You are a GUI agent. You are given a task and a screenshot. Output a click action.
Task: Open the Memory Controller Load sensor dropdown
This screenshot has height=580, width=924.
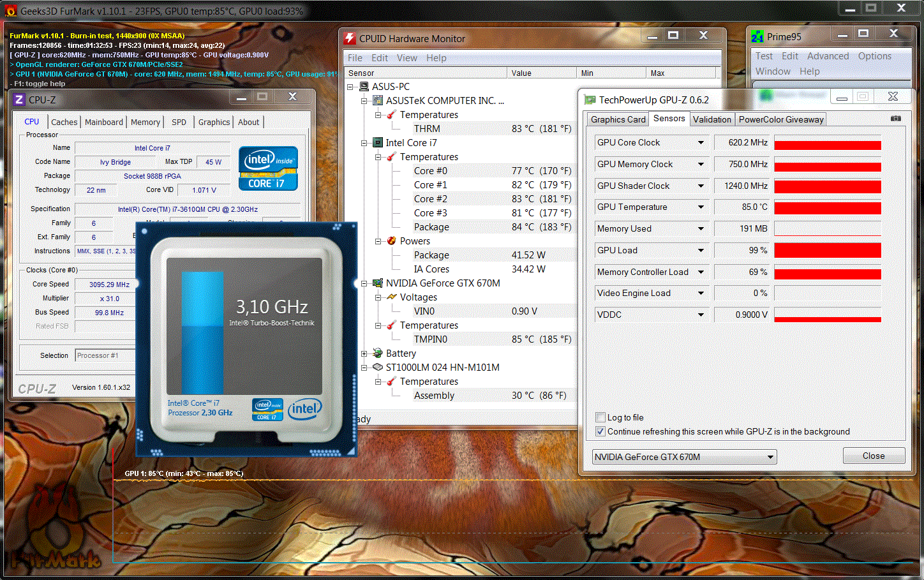[x=701, y=272]
